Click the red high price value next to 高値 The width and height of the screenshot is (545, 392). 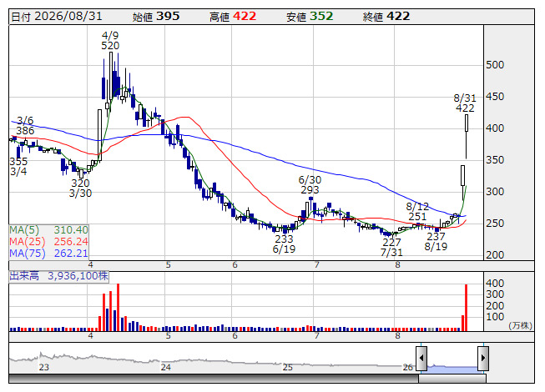(245, 17)
